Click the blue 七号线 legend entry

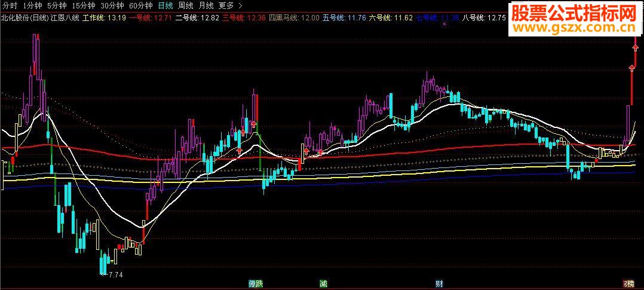(437, 18)
